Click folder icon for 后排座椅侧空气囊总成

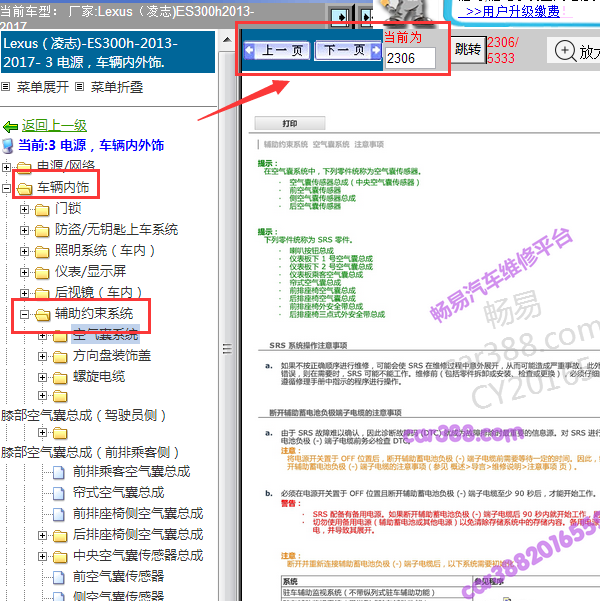[60, 536]
